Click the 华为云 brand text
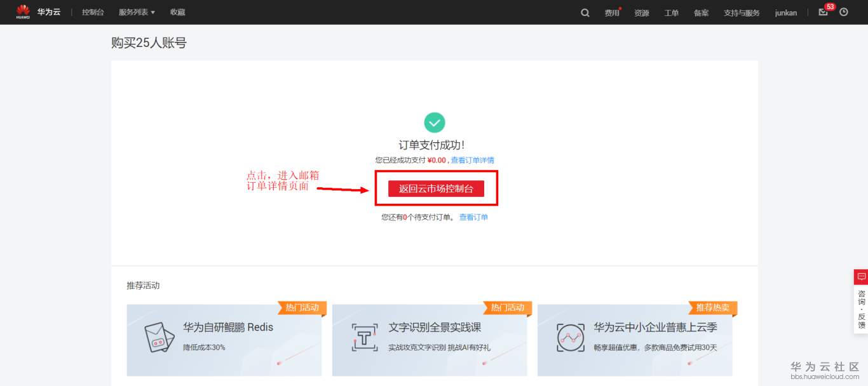Screen dimensions: 868x386 click(49, 12)
